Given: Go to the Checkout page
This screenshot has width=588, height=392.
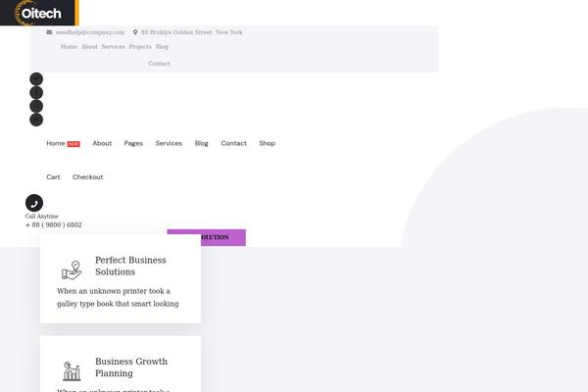Looking at the screenshot, I should [x=88, y=177].
